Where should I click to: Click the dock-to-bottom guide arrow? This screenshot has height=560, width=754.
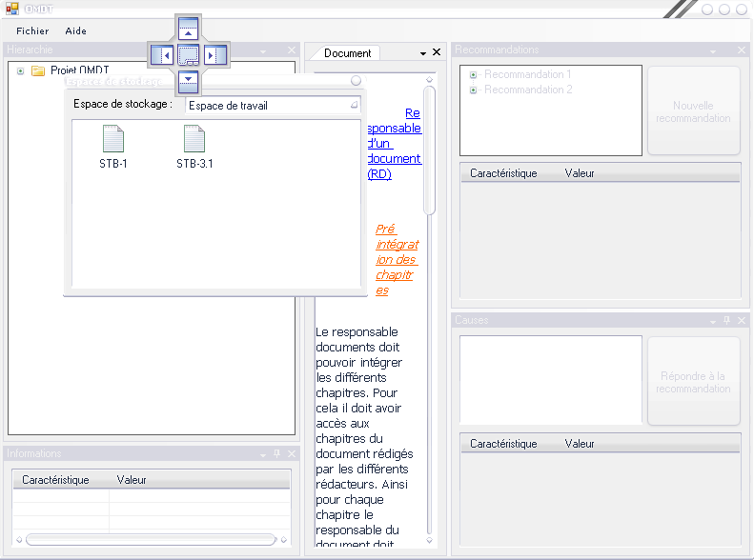pyautogui.click(x=189, y=81)
